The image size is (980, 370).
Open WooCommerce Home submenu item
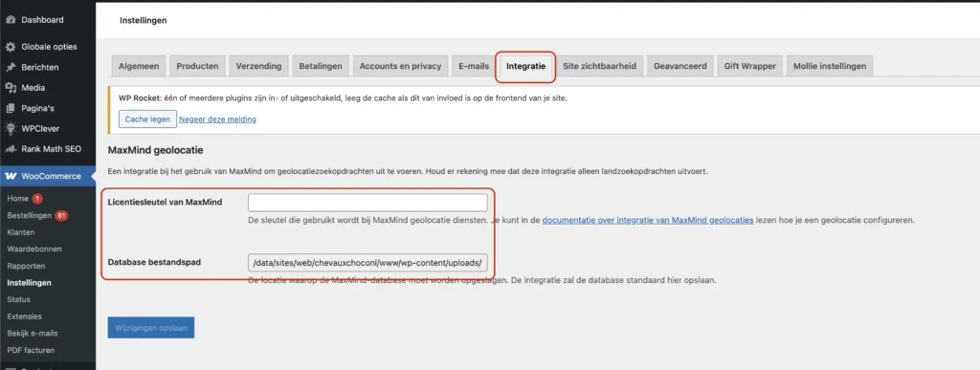click(18, 199)
